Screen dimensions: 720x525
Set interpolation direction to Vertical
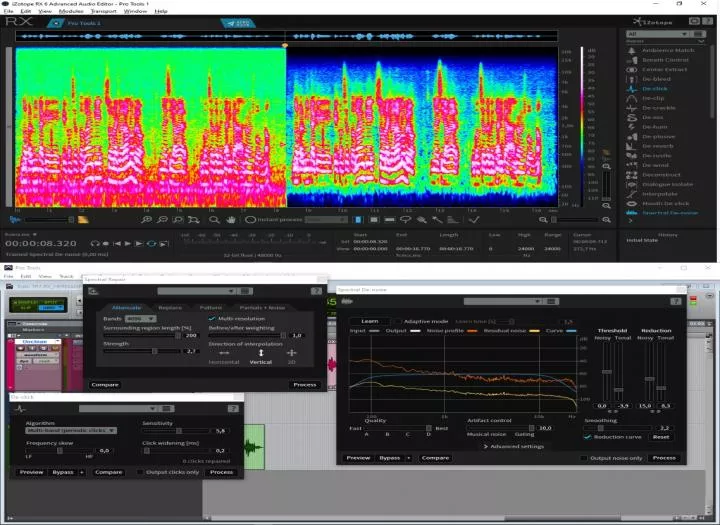tap(261, 357)
